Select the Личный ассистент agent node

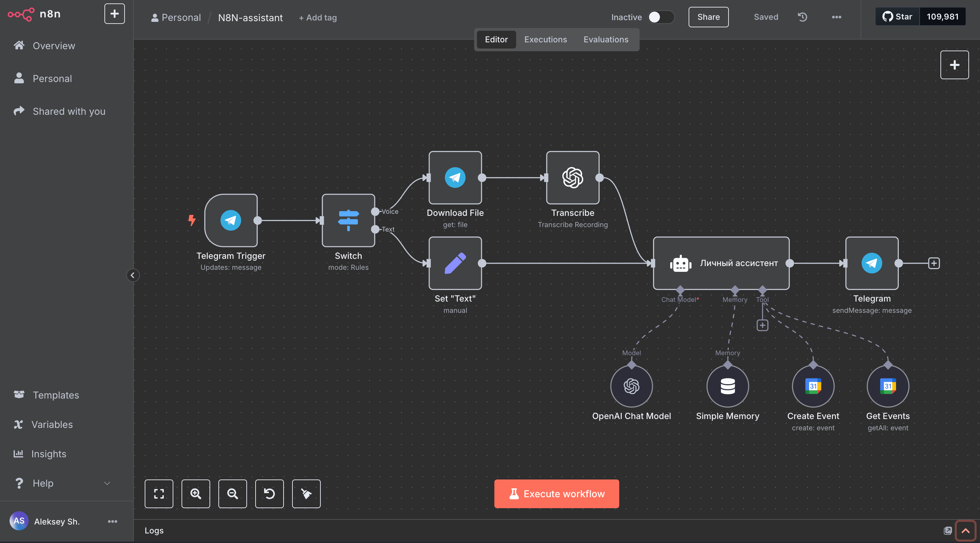721,263
